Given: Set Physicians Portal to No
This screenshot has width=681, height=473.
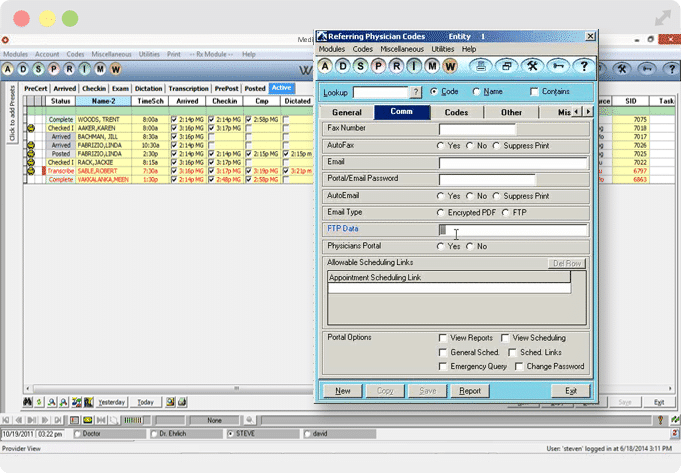Looking at the screenshot, I should [x=469, y=247].
